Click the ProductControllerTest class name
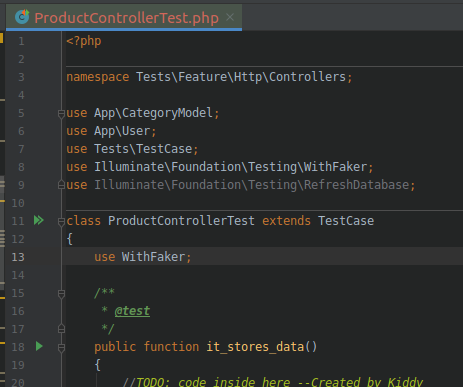 [181, 221]
